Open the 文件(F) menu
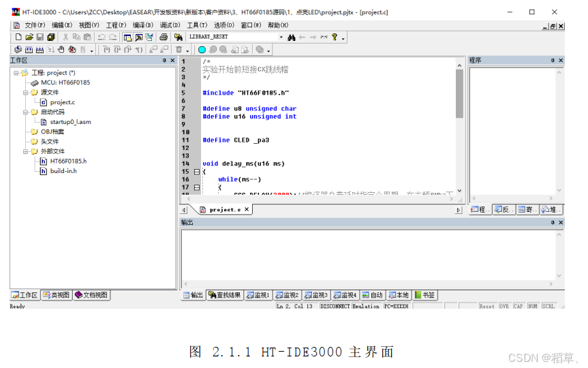The height and width of the screenshot is (368, 588). pos(35,25)
